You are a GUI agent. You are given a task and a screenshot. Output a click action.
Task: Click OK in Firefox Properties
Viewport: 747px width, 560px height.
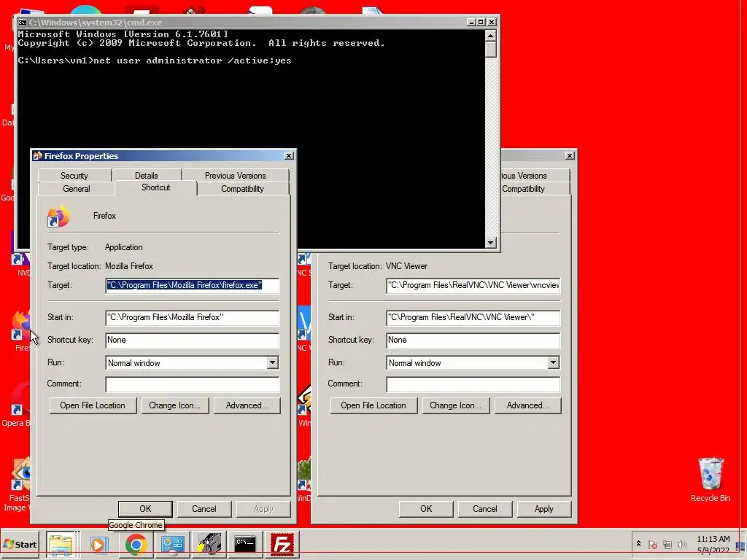(x=145, y=508)
